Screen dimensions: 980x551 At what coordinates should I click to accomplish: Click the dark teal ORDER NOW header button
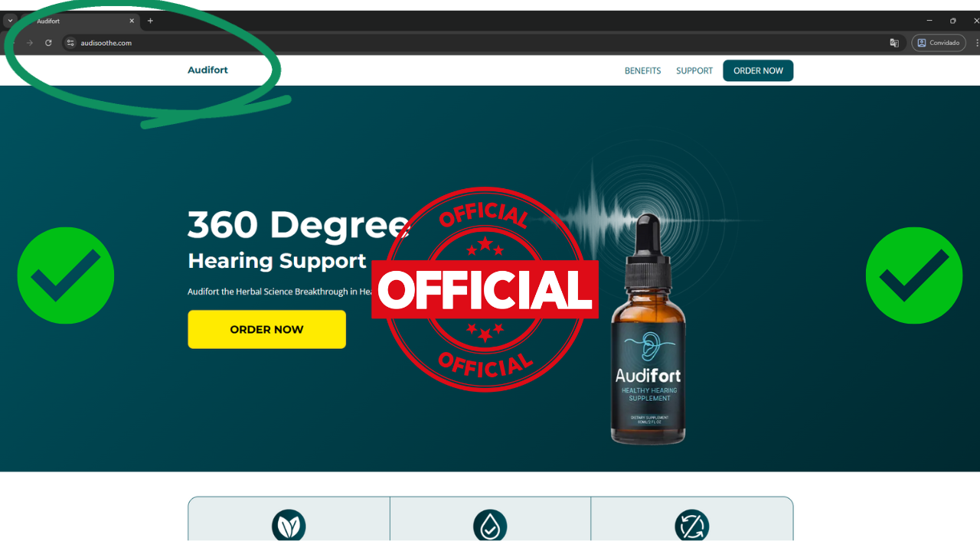pos(758,70)
